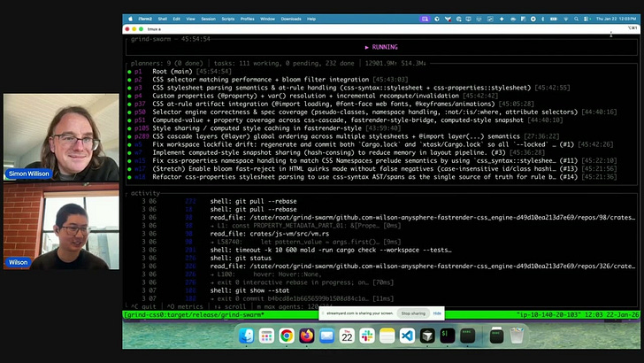Select row p2 CSS selector matching performance
This screenshot has height=363, width=644.
tap(268, 80)
